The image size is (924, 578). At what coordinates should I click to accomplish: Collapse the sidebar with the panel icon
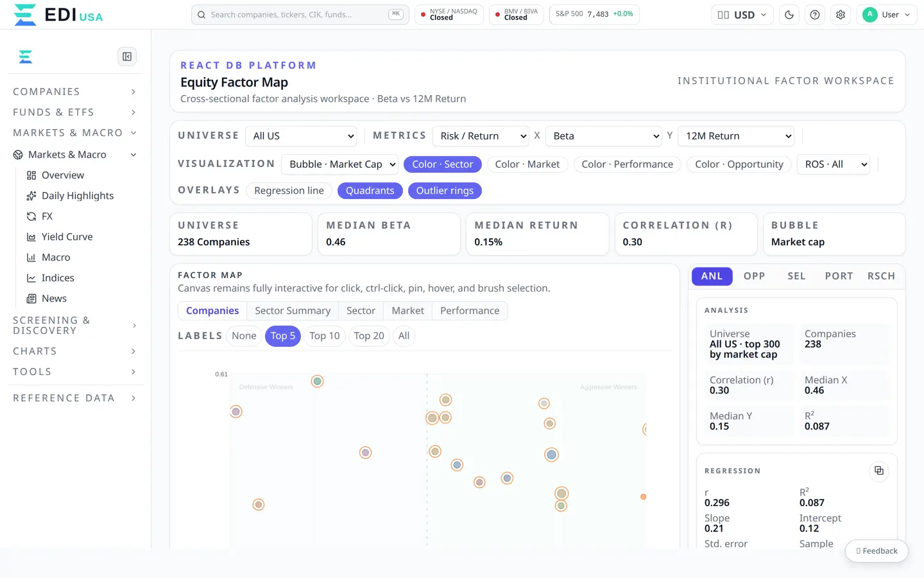point(127,57)
